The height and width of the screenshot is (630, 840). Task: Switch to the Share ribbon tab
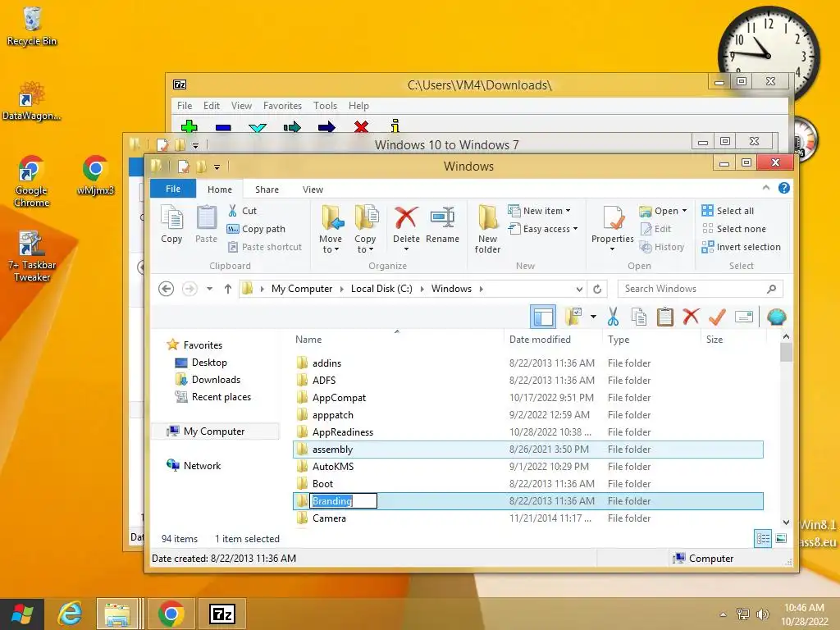click(267, 189)
